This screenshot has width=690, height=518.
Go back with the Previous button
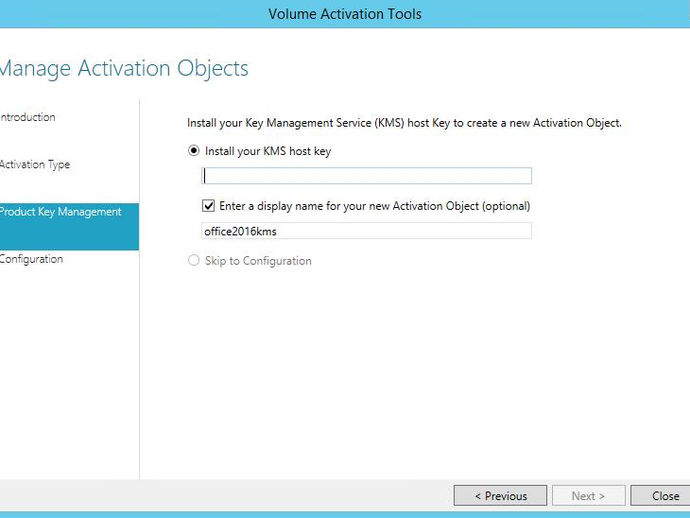(x=500, y=496)
